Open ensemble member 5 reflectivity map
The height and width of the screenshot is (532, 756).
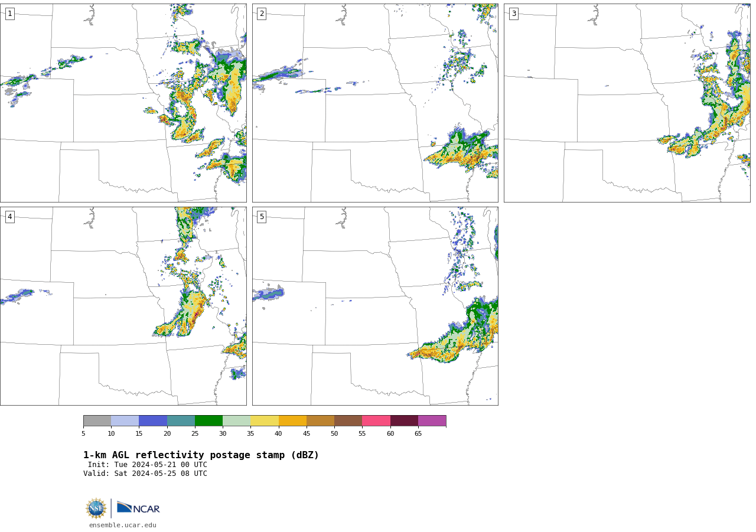point(375,306)
